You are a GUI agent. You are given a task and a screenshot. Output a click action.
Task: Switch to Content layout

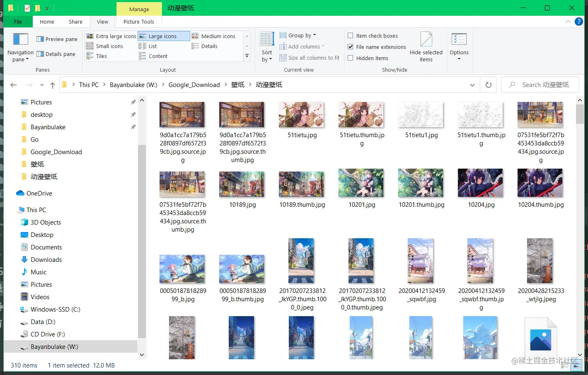pos(153,56)
